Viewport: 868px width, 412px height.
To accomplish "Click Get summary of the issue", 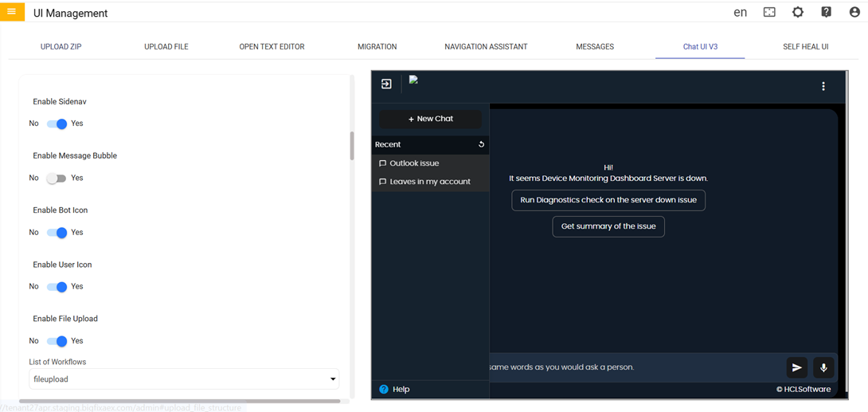I will tap(608, 226).
